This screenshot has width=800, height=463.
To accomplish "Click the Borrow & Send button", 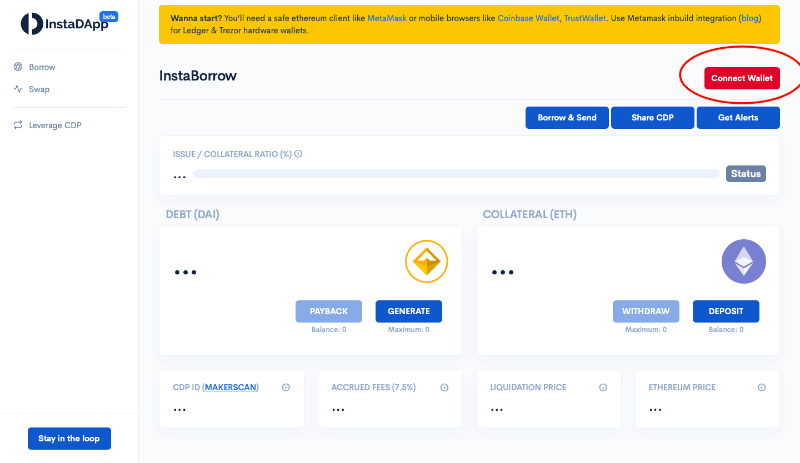I will pos(567,118).
